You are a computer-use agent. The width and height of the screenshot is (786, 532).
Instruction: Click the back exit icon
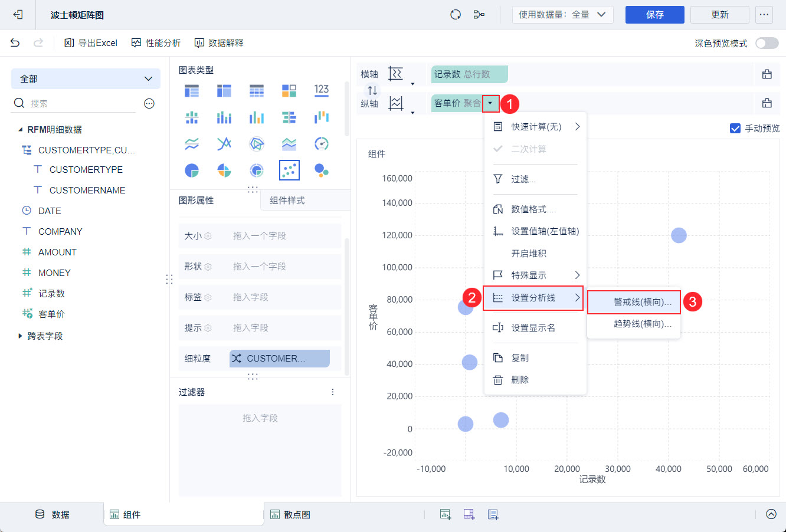18,15
